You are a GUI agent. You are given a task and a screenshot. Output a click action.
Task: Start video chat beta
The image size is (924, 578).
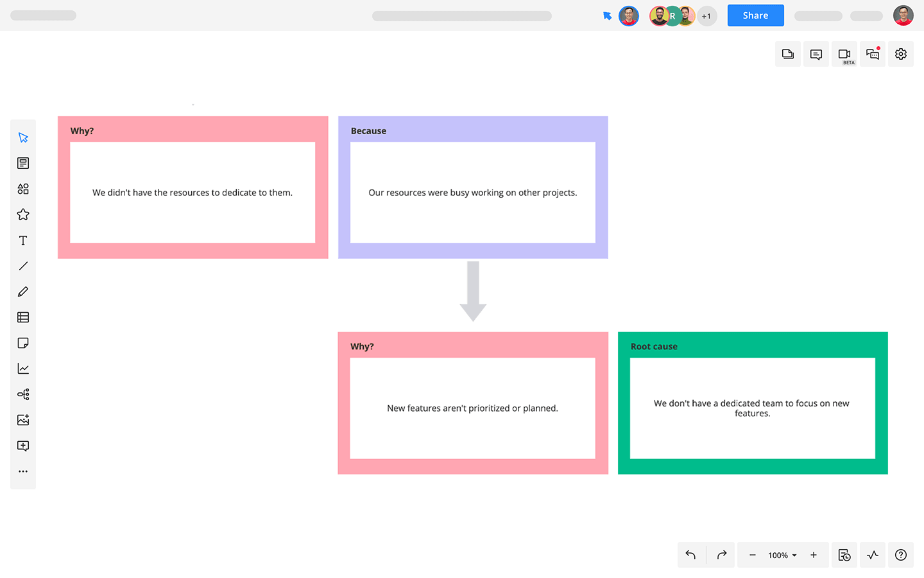click(x=844, y=54)
